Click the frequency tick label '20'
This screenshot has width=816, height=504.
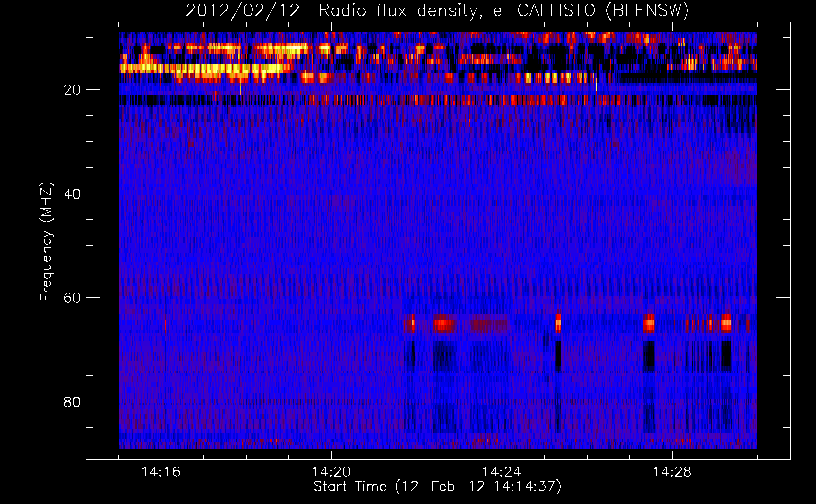click(72, 90)
